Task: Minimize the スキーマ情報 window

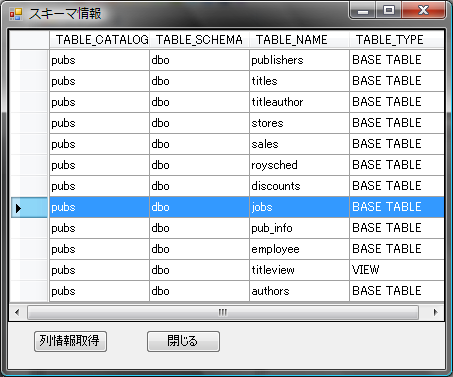Action: [363, 10]
